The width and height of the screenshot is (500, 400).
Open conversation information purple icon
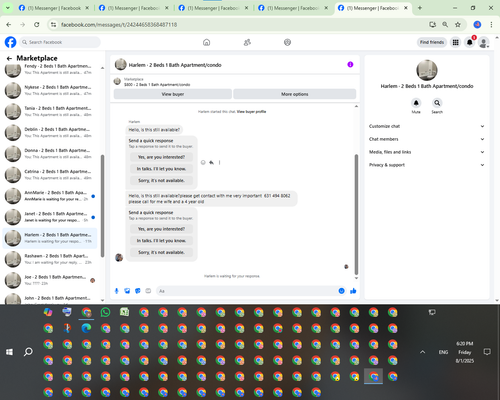pos(350,64)
